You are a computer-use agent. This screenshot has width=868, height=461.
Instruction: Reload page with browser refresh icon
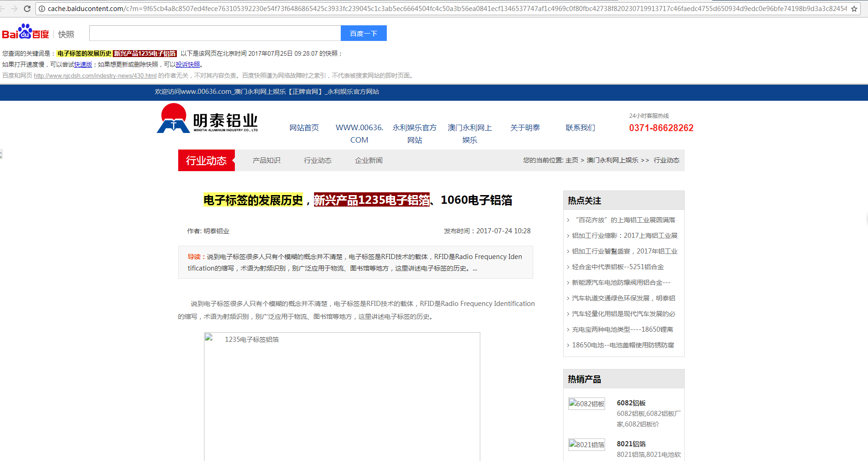coord(27,9)
